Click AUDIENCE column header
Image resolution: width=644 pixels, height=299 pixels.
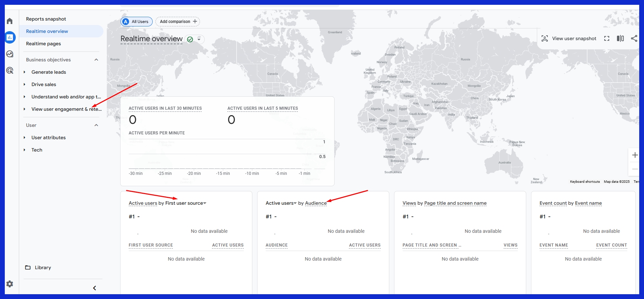point(277,245)
